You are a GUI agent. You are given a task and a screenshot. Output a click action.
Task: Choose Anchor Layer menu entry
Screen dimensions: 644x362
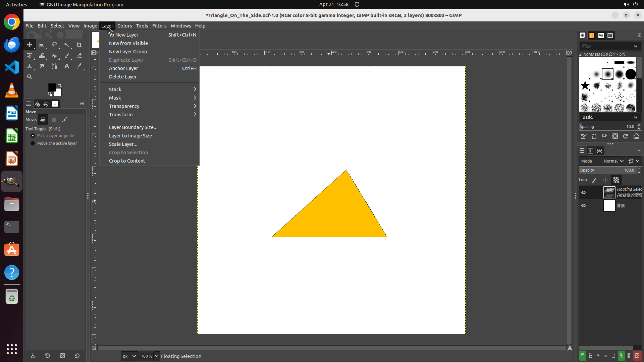click(x=123, y=68)
